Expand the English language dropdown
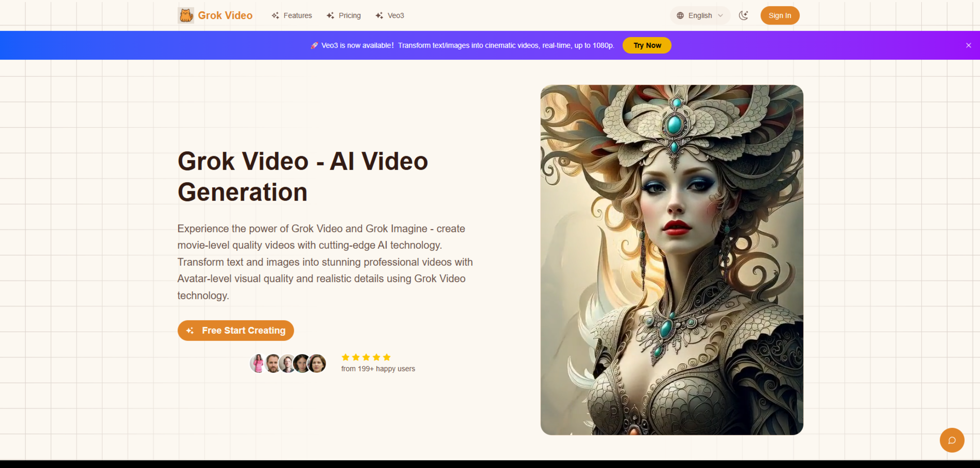 coord(700,15)
